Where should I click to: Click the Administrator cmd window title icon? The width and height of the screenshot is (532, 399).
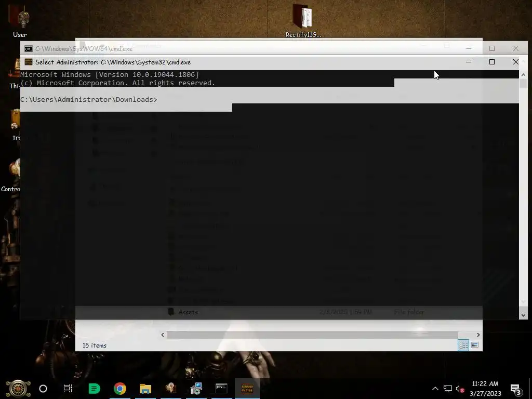[x=29, y=62]
